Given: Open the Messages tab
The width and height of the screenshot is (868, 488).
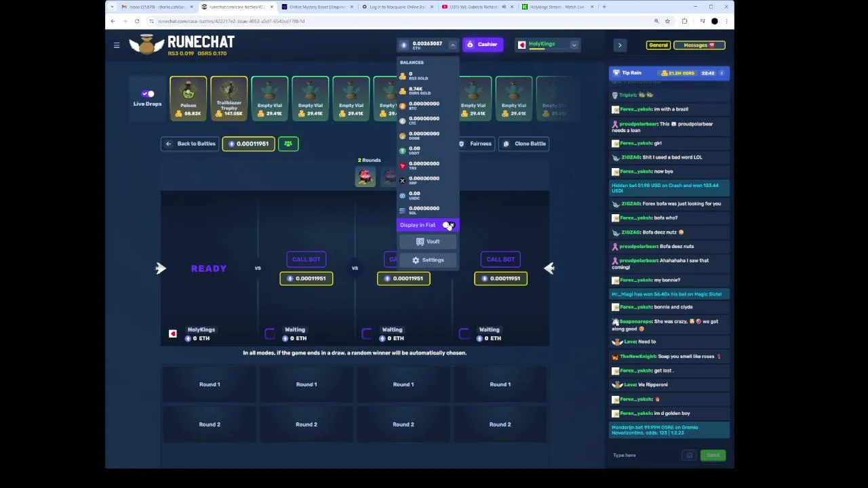Looking at the screenshot, I should (698, 45).
